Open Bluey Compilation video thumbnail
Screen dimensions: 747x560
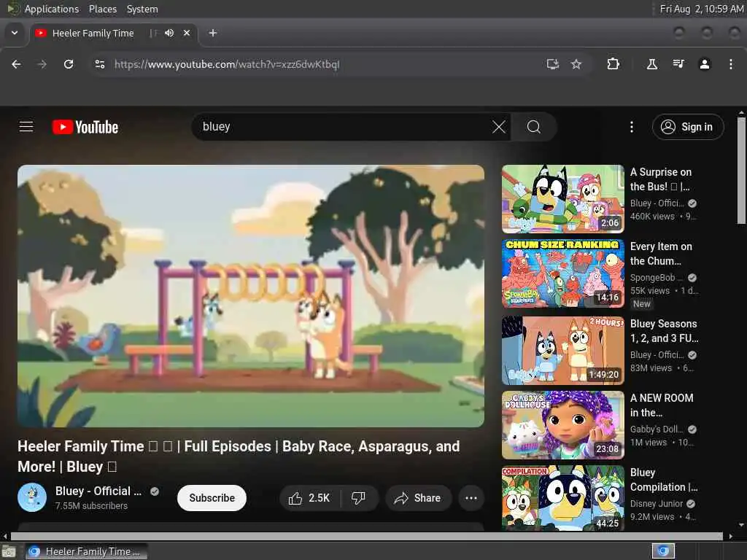[562, 498]
